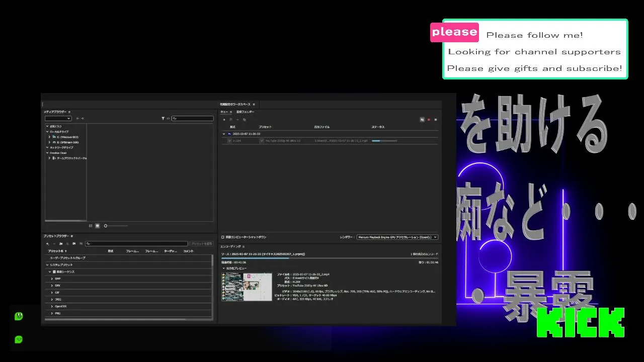The image size is (644, 362).
Task: Click the queue item status progress bar
Action: click(x=384, y=141)
